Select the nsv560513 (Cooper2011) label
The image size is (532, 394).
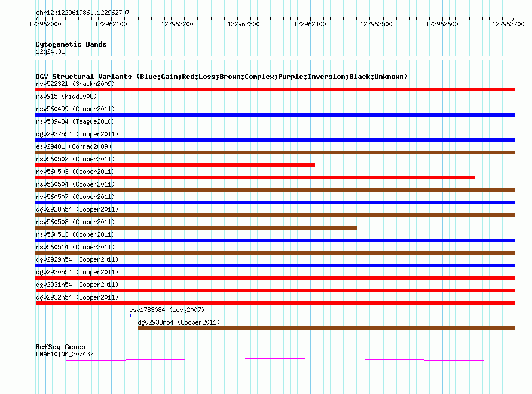pyautogui.click(x=75, y=234)
